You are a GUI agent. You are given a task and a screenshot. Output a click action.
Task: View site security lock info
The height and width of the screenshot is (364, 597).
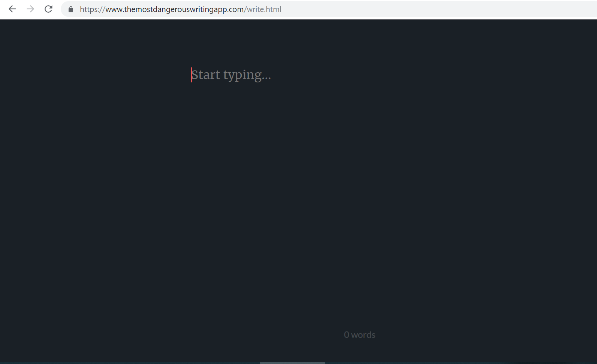point(71,9)
